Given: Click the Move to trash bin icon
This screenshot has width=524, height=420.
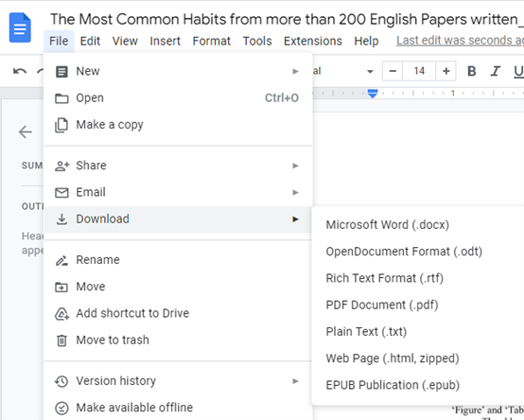Looking at the screenshot, I should coord(61,341).
